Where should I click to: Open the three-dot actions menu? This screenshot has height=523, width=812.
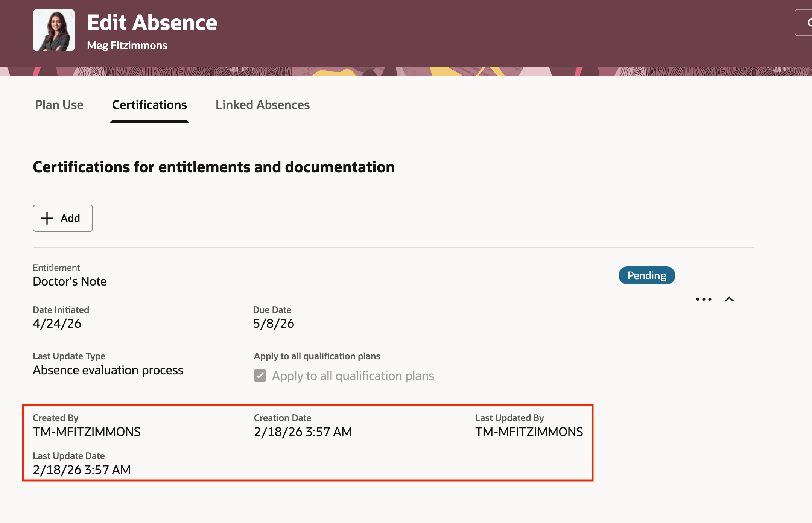(x=703, y=299)
